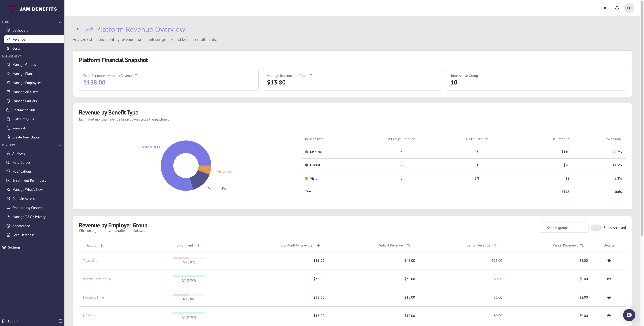Click info icon next to Total Estimated Monthly Revenue
Screen dimensions: 644x326
click(x=136, y=76)
